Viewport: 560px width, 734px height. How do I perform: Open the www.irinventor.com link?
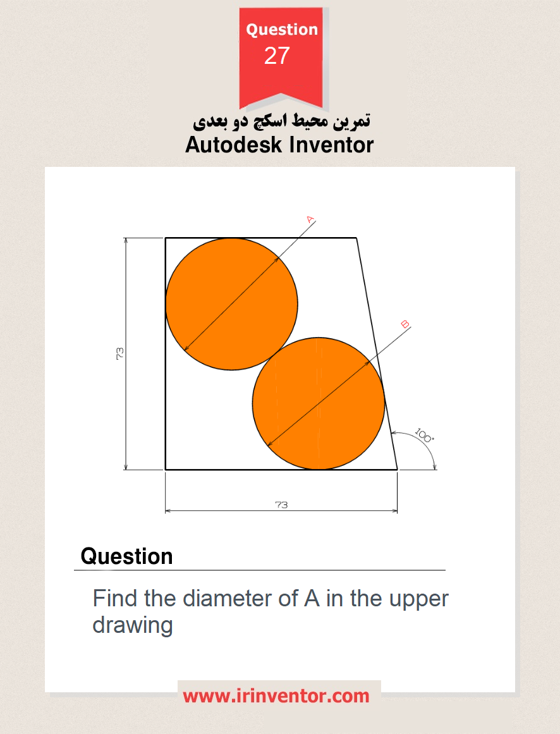276,695
